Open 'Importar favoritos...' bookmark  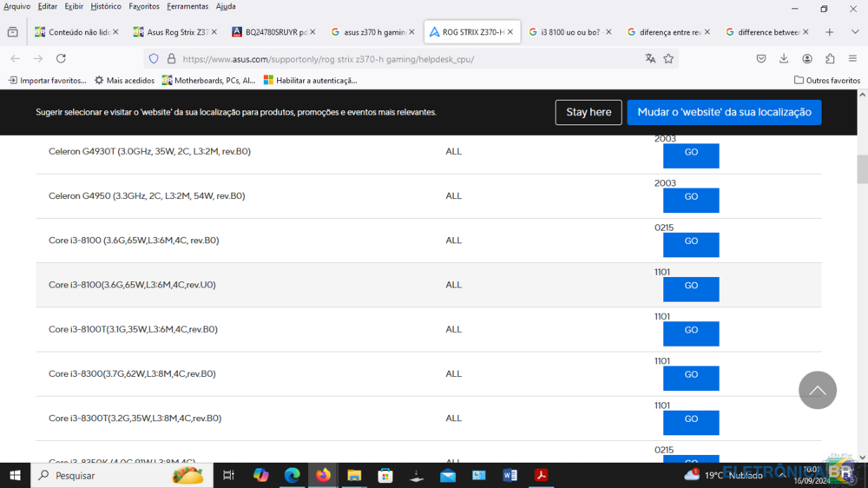47,80
